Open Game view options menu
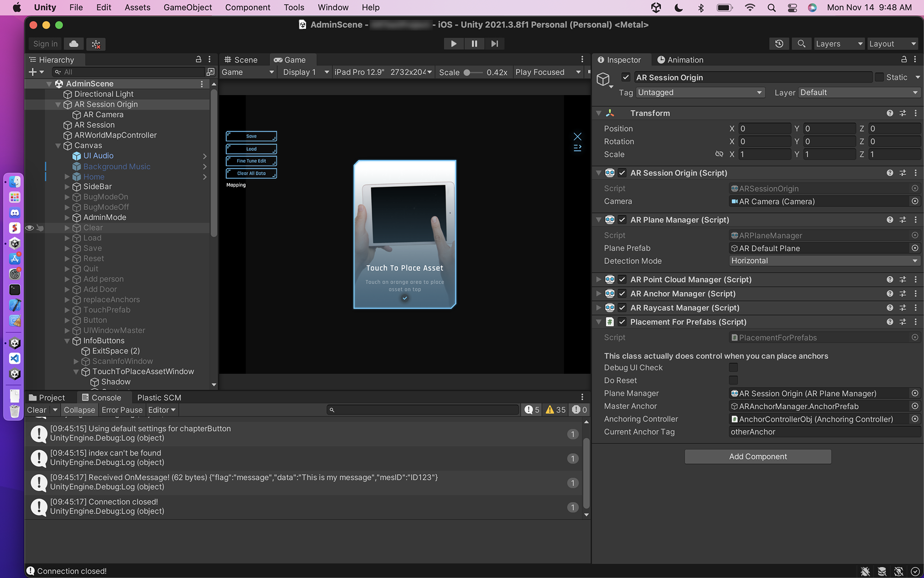 click(x=582, y=59)
